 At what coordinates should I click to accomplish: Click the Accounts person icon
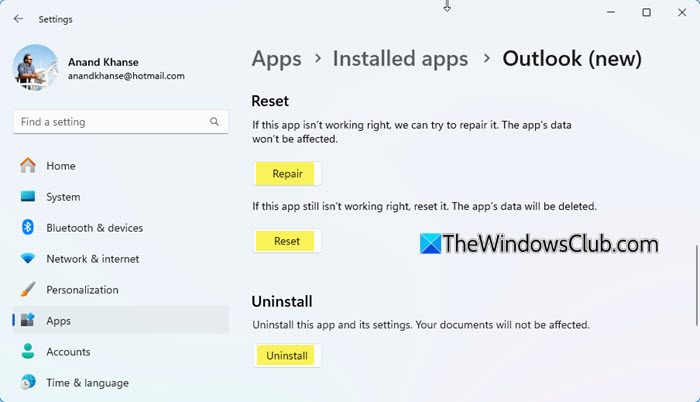(28, 352)
